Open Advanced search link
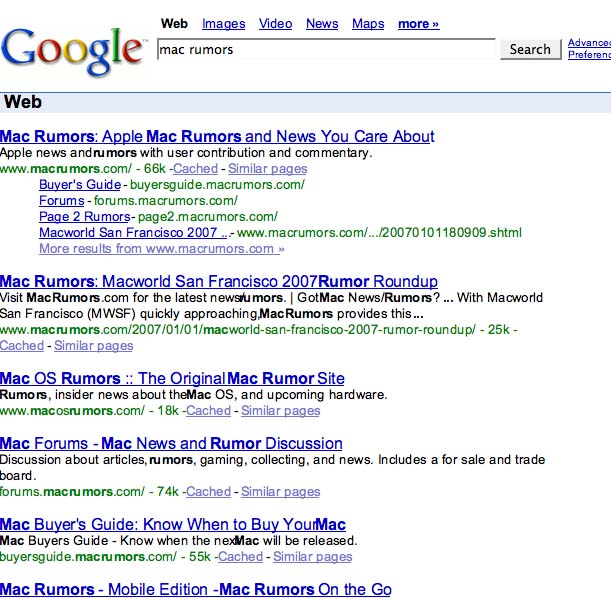This screenshot has width=611, height=598. (x=589, y=42)
